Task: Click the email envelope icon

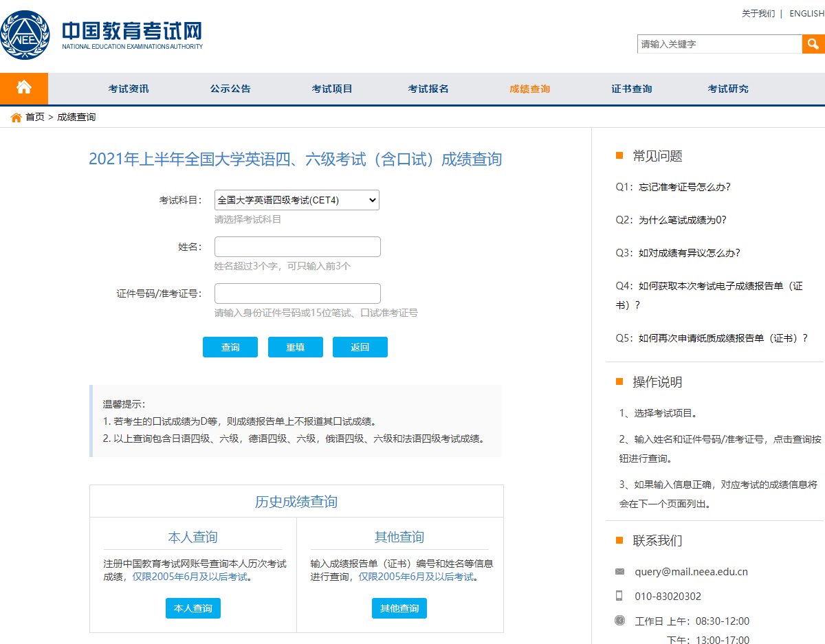Action: click(619, 572)
